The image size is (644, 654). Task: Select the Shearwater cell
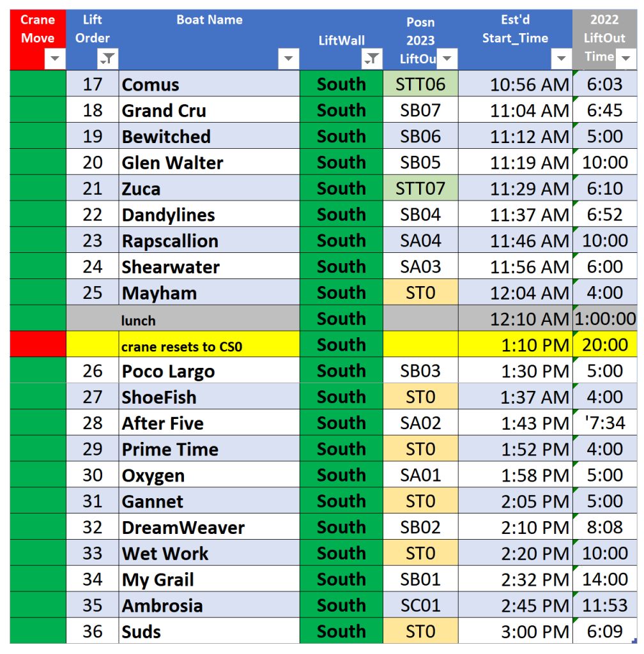pyautogui.click(x=209, y=266)
